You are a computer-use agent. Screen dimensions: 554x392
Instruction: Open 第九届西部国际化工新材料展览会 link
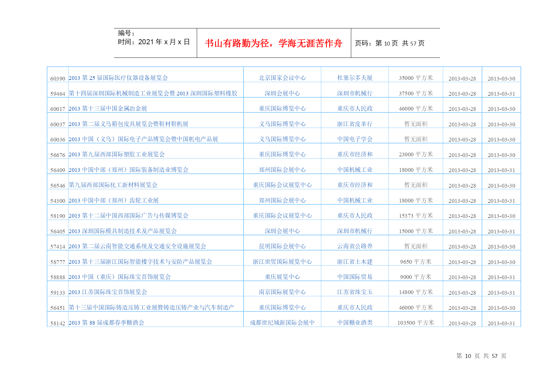(113, 185)
